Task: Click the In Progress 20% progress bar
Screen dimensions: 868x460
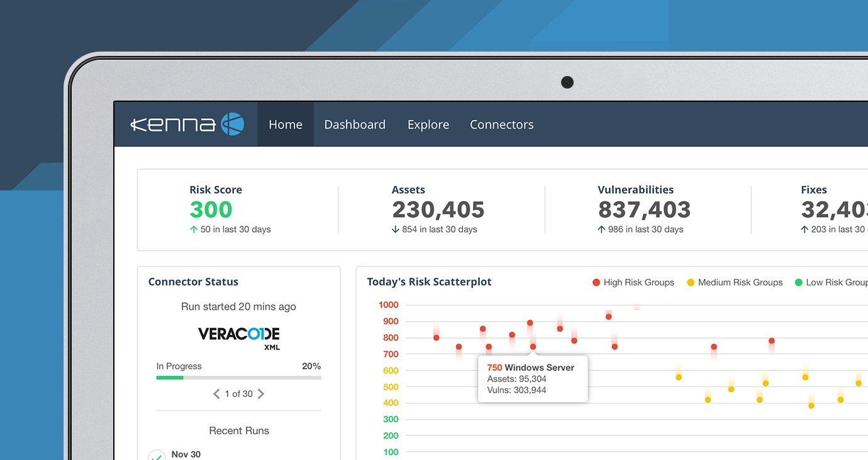Action: [239, 378]
